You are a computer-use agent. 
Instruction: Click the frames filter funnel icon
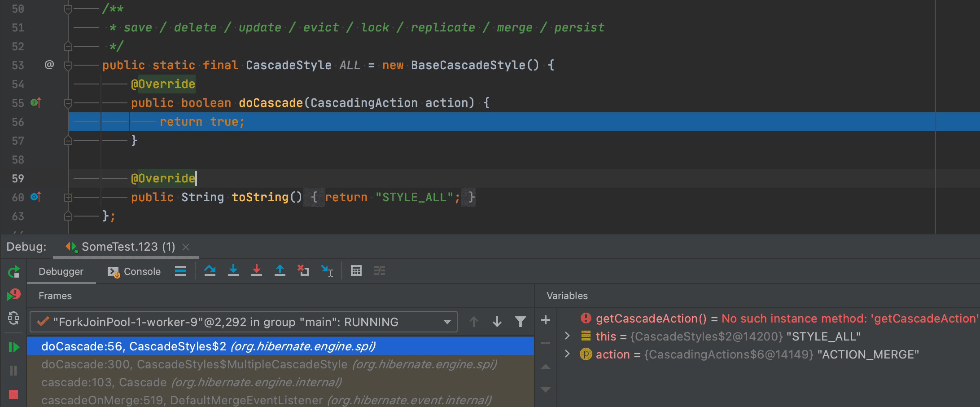point(521,322)
